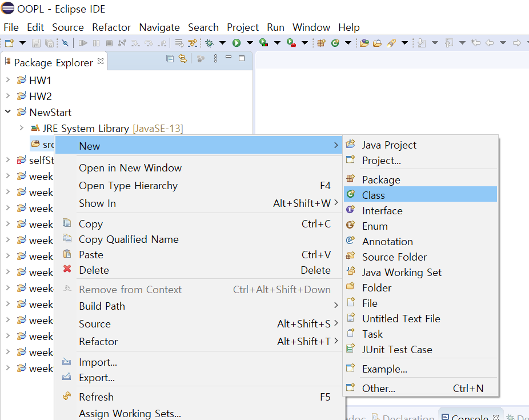This screenshot has height=420, width=529.
Task: Click the Save toolbar icon
Action: (36, 43)
